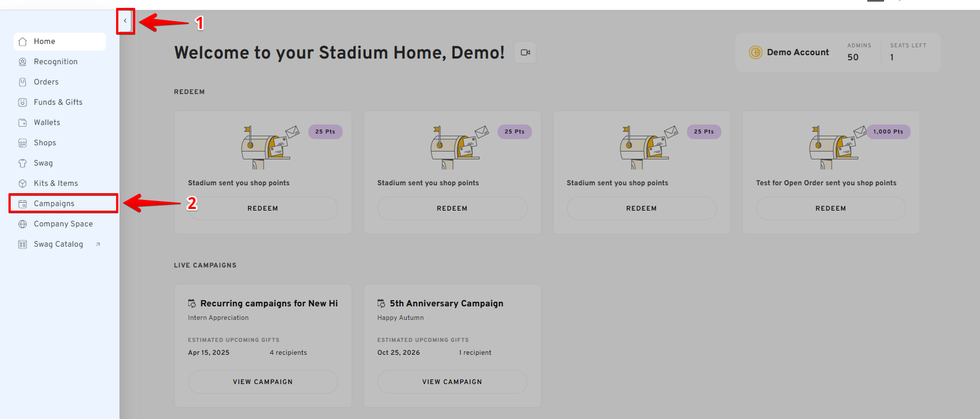This screenshot has height=419, width=980.
Task: View the 5th Anniversary Campaign
Action: [x=452, y=382]
